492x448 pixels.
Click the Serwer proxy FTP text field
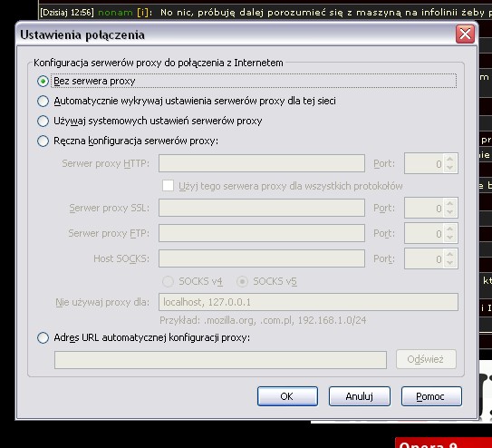pyautogui.click(x=262, y=233)
